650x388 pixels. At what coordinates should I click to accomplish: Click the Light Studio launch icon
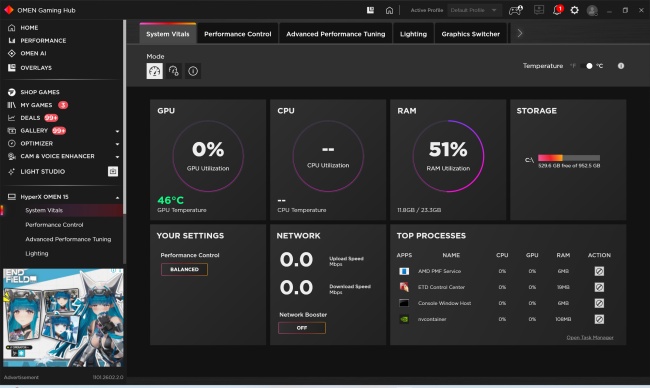[113, 171]
